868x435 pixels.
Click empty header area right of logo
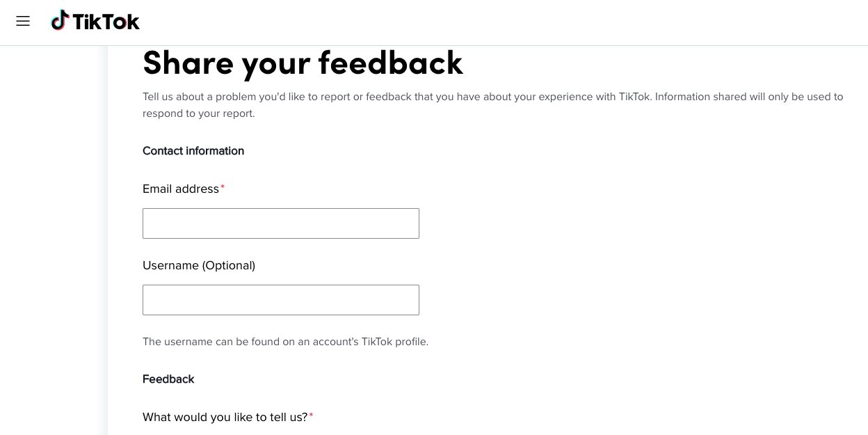(487, 22)
